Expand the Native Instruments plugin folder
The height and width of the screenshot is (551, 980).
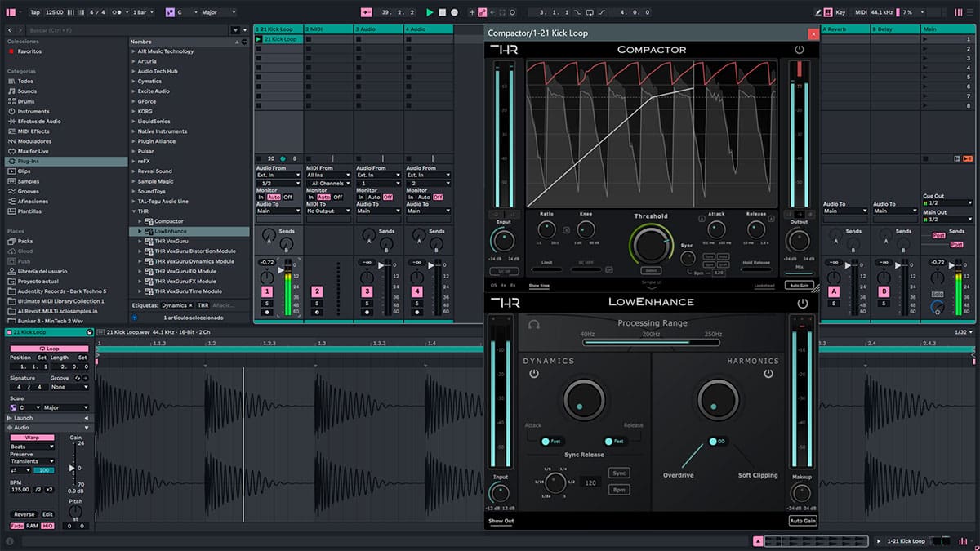(x=135, y=131)
